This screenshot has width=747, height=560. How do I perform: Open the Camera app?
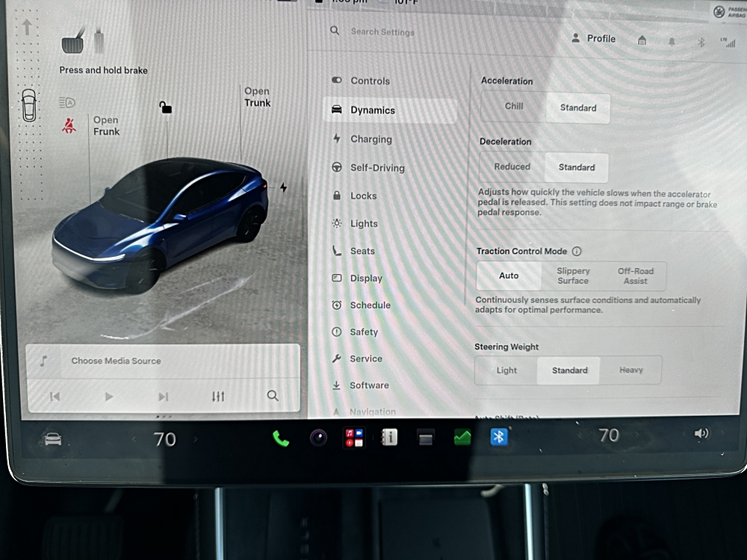(x=319, y=438)
